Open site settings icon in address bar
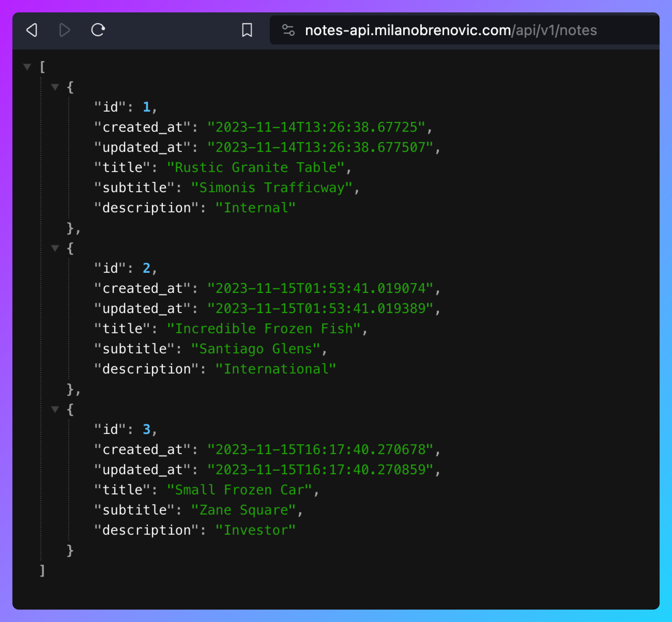Image resolution: width=672 pixels, height=622 pixels. pyautogui.click(x=288, y=30)
